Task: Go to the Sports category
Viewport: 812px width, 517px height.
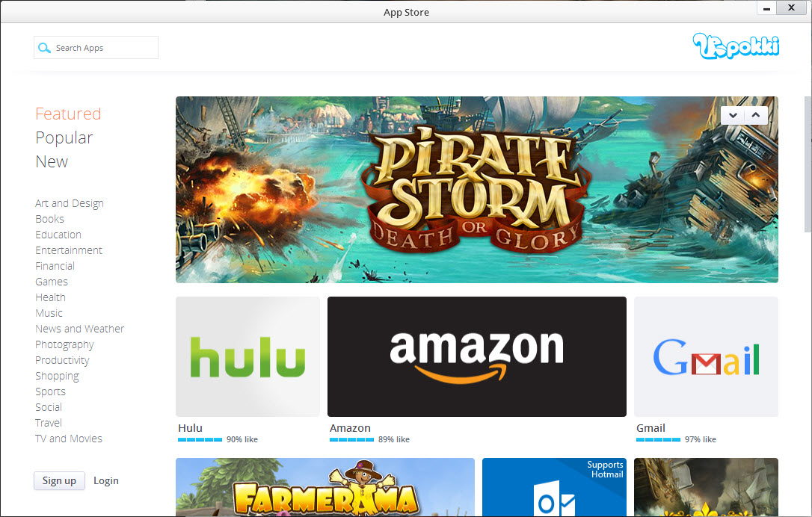Action: [x=50, y=391]
